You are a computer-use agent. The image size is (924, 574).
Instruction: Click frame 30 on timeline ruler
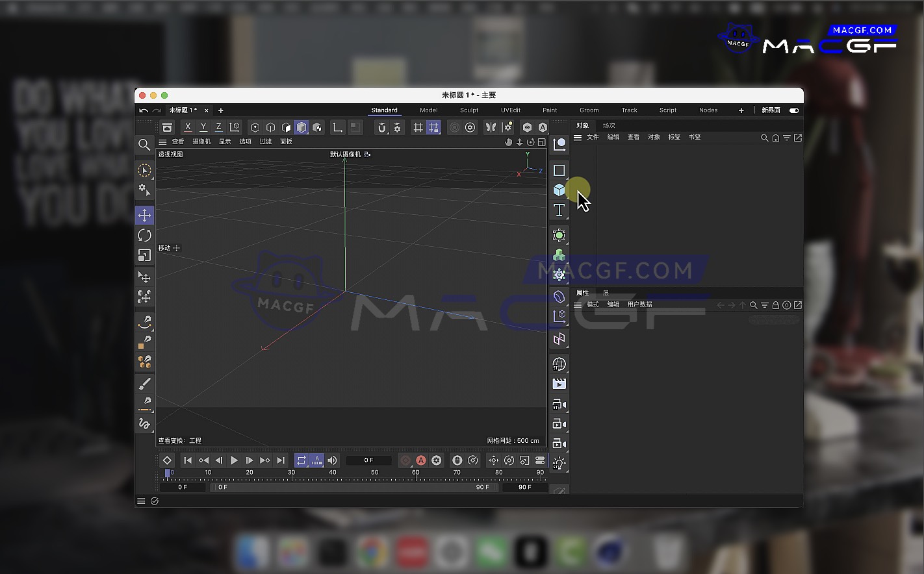point(292,473)
